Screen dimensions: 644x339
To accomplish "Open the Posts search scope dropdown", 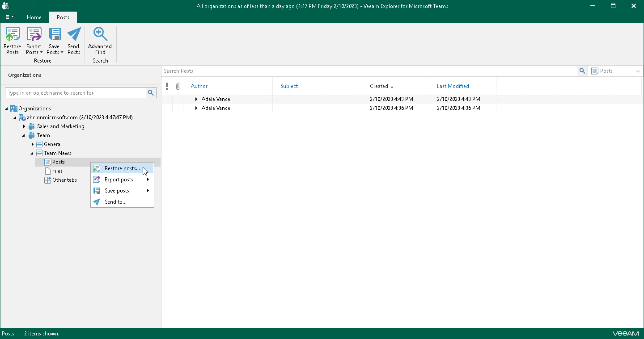I will coord(638,71).
